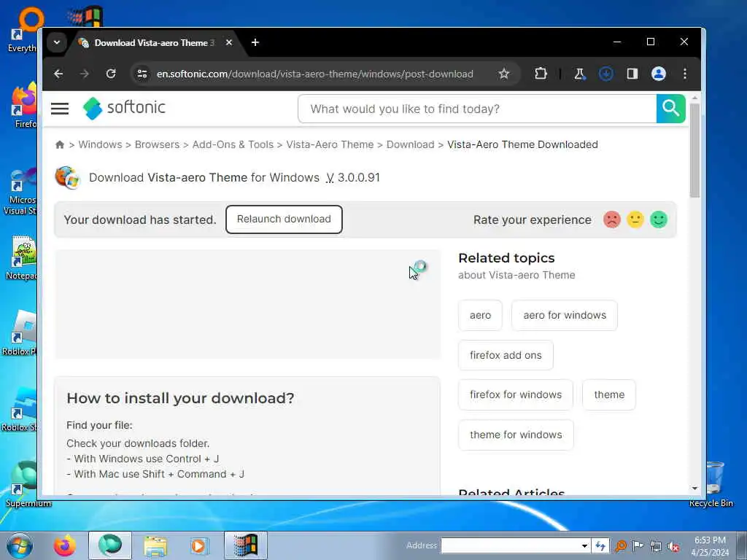Open the Add-Ons & Tools breadcrumb
The width and height of the screenshot is (747, 560).
coord(233,144)
